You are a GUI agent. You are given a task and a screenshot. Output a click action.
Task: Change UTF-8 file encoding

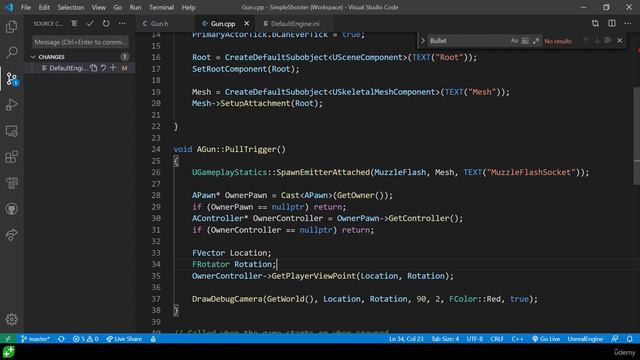coord(475,339)
